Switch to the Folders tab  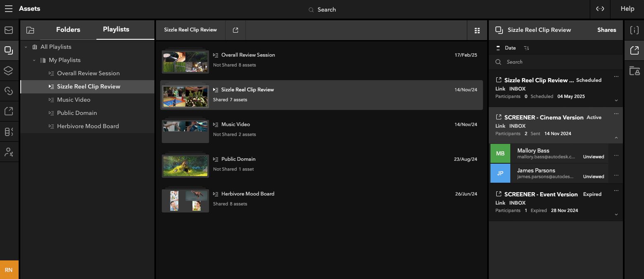pyautogui.click(x=68, y=30)
